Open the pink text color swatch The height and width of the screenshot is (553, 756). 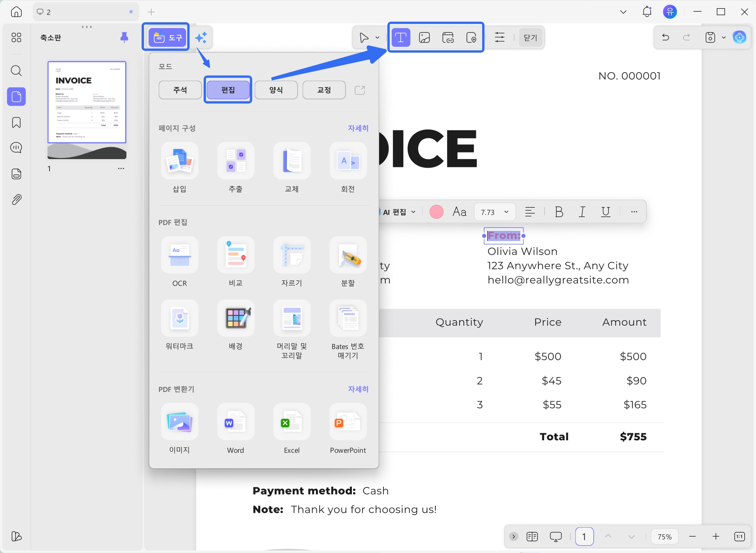pos(437,212)
